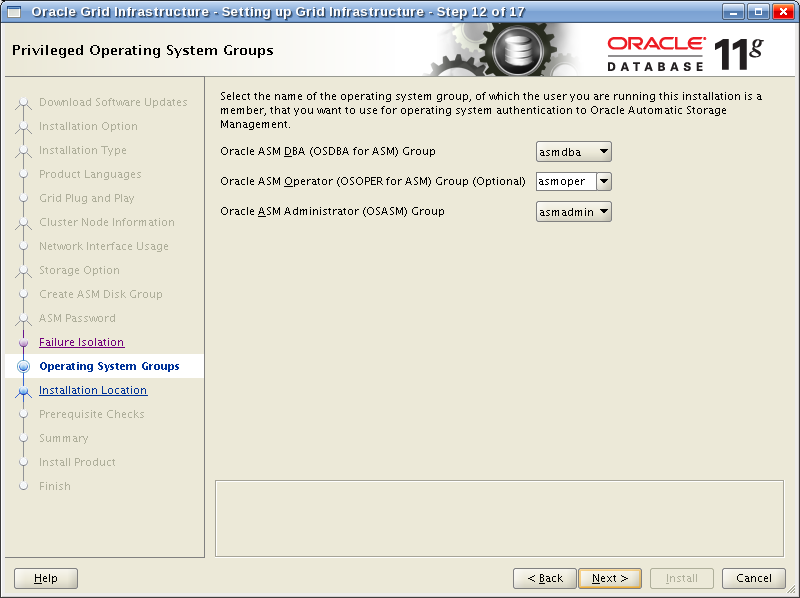The width and height of the screenshot is (800, 598).
Task: Click the Prerequisite Checks step bullet icon
Action: point(24,414)
